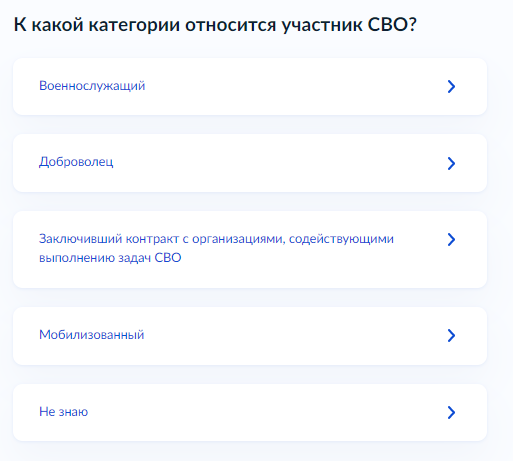Click the heading К какой категории относится участник СВО?
This screenshot has width=513, height=461.
(215, 25)
